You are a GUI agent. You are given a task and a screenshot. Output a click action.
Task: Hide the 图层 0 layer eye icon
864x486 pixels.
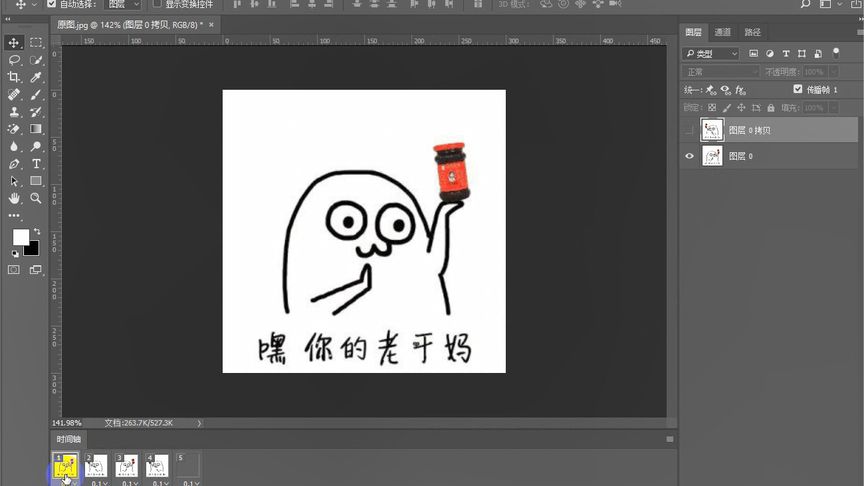pos(689,156)
